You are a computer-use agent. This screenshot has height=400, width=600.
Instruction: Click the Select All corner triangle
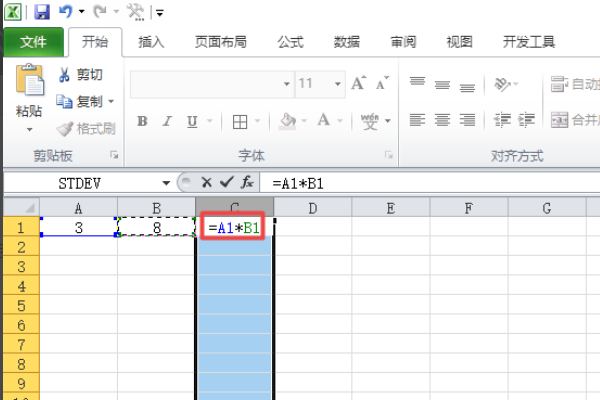coord(21,207)
